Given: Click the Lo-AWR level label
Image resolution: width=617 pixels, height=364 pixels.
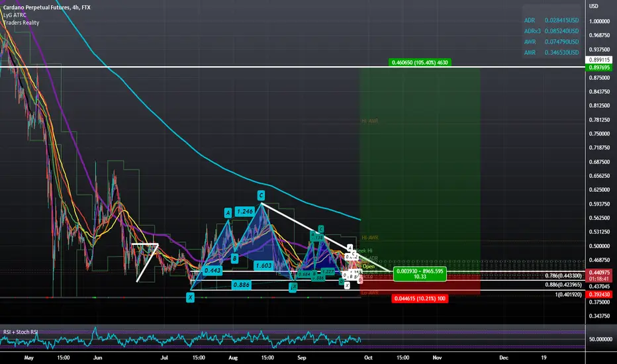Looking at the screenshot, I should (370, 293).
